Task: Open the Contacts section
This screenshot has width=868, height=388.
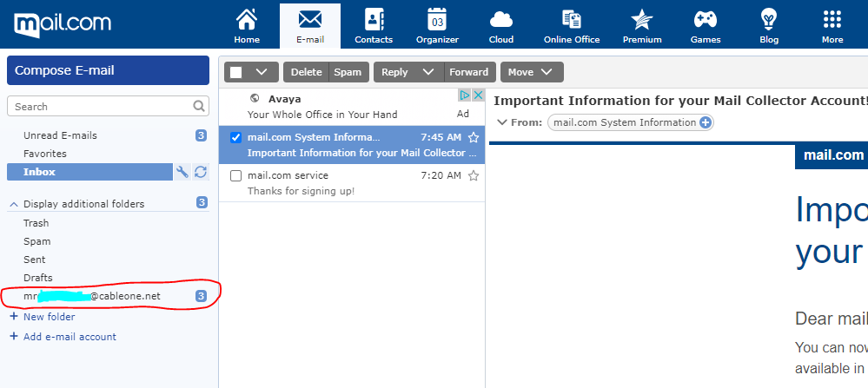Action: 374,26
